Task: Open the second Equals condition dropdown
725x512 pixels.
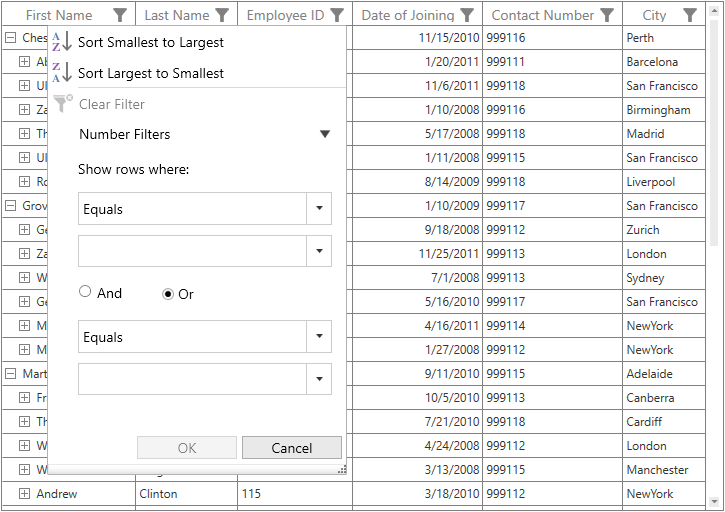Action: coord(319,336)
